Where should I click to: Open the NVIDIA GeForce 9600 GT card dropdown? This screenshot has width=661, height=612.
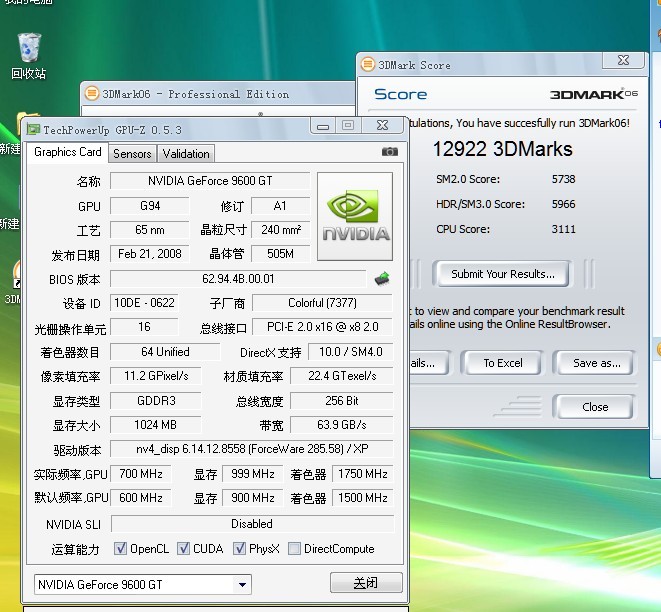tap(142, 585)
